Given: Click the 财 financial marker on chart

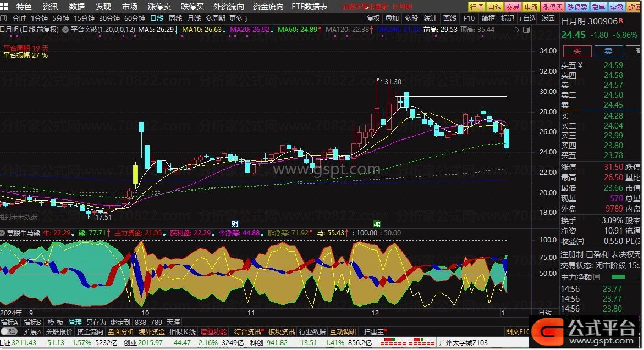Looking at the screenshot, I should tap(235, 224).
